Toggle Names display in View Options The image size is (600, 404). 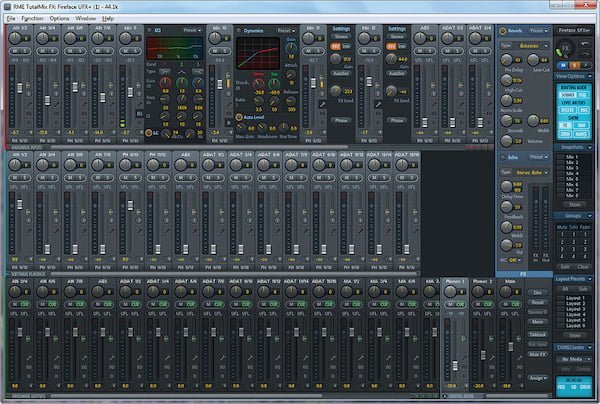click(581, 134)
